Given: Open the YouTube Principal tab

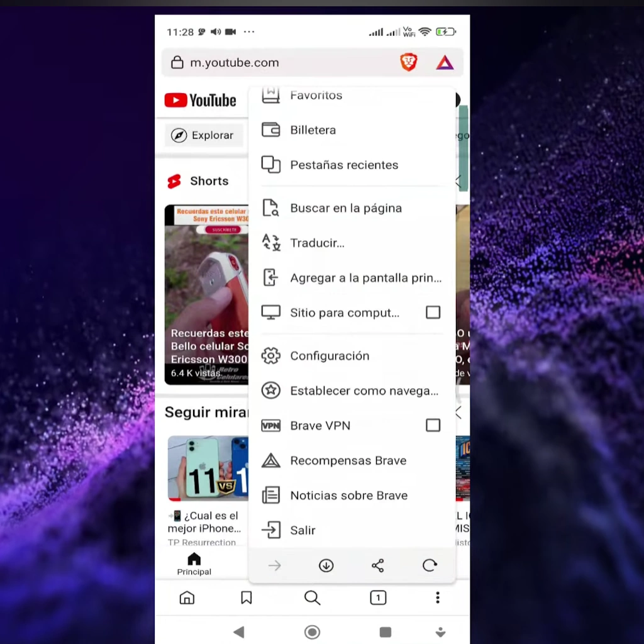Looking at the screenshot, I should tap(194, 564).
